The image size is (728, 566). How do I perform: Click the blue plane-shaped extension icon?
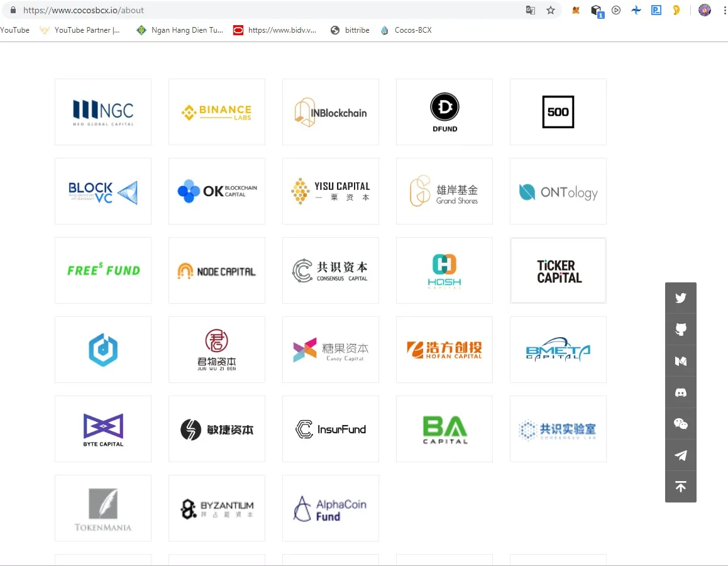coord(636,10)
